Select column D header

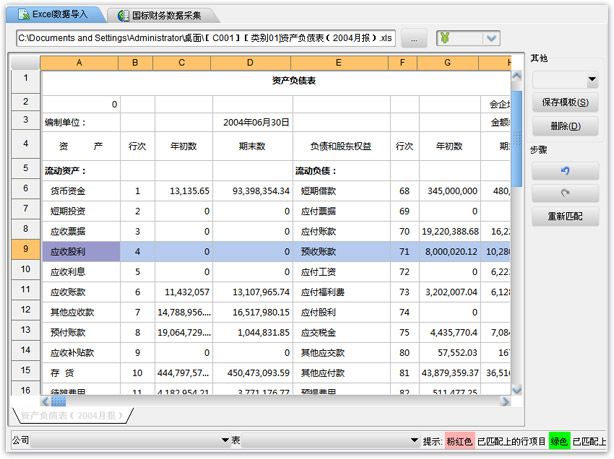click(251, 63)
